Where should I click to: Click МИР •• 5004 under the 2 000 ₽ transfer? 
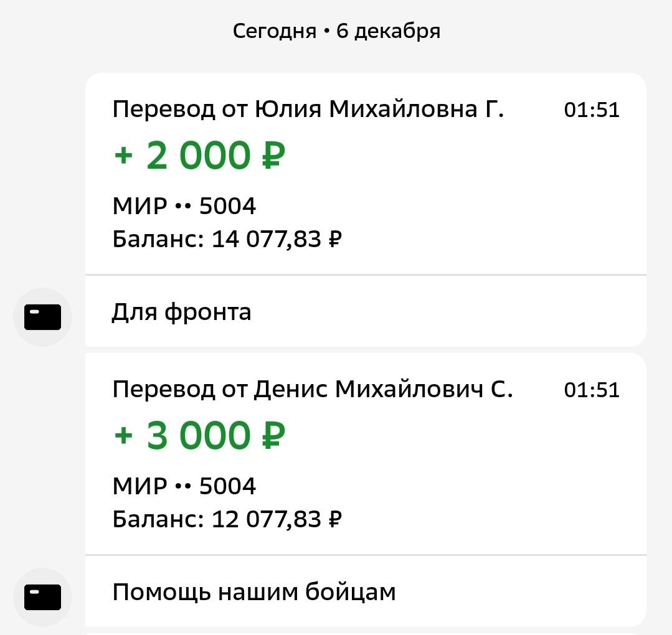click(x=184, y=206)
